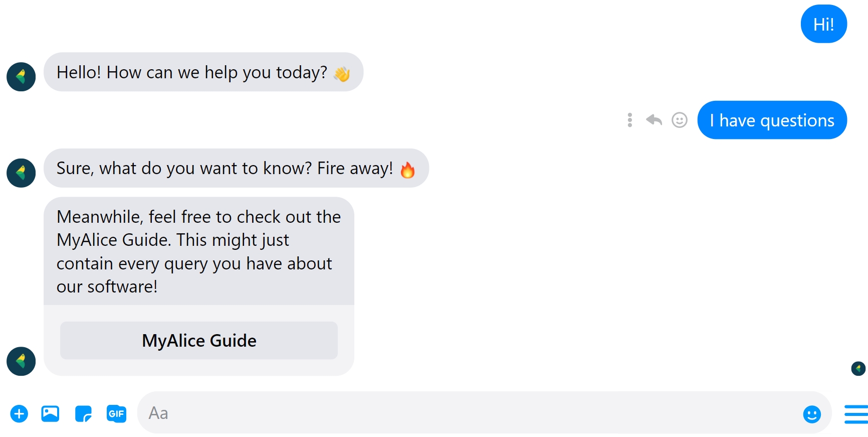React to "I have questions" message
The width and height of the screenshot is (868, 437).
point(679,120)
